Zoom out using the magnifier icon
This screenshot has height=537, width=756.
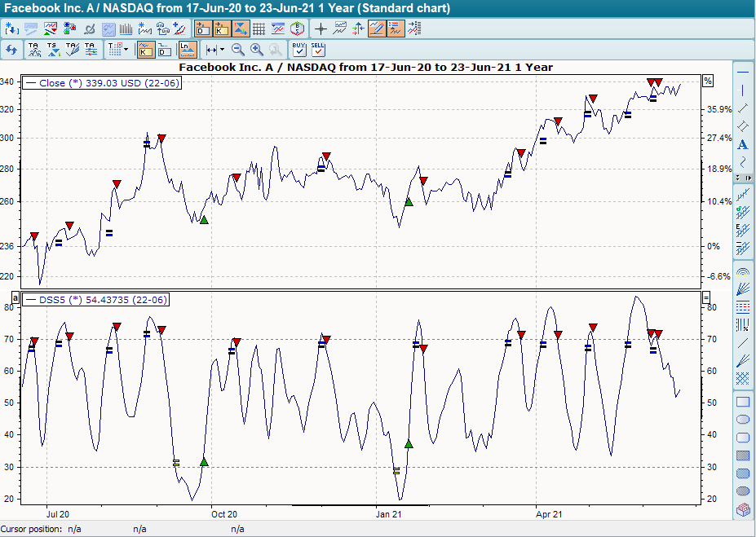[x=237, y=49]
